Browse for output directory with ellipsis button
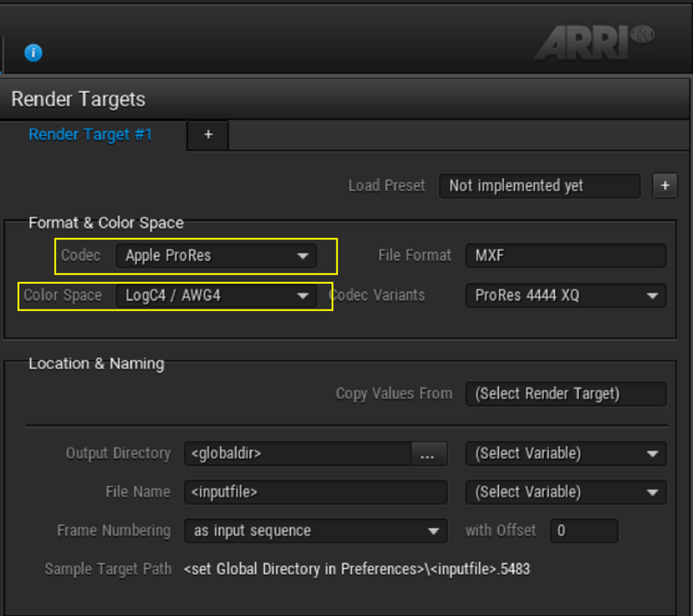The image size is (693, 616). (428, 454)
